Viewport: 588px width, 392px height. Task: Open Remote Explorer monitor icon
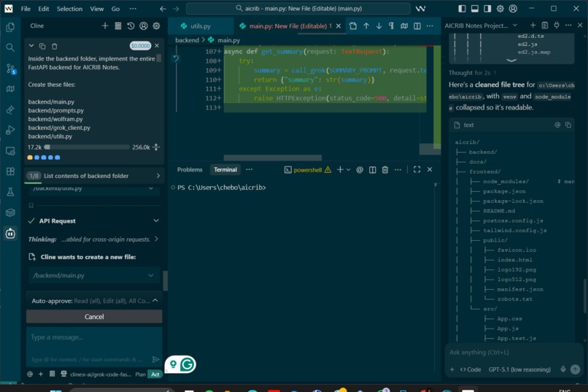point(10,151)
